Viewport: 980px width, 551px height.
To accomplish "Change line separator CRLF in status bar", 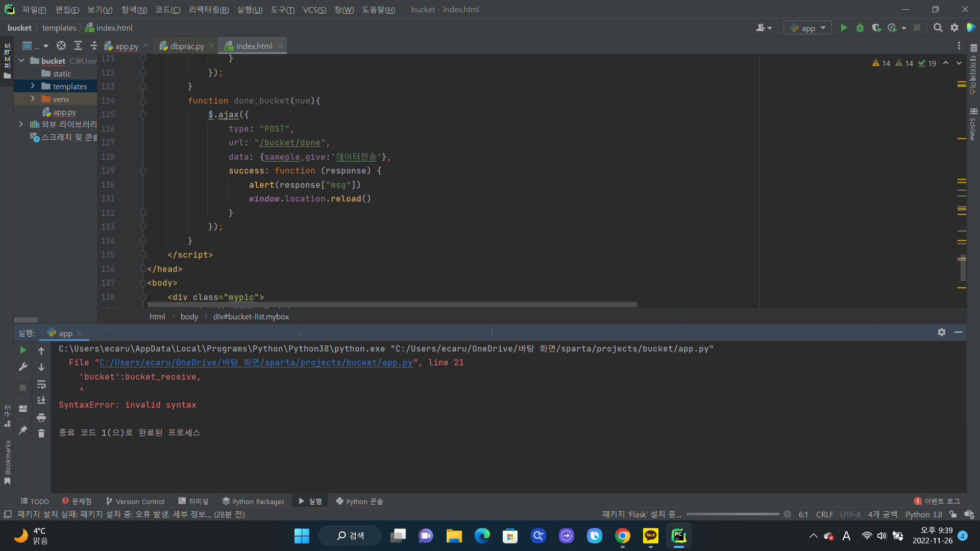I will pyautogui.click(x=824, y=514).
